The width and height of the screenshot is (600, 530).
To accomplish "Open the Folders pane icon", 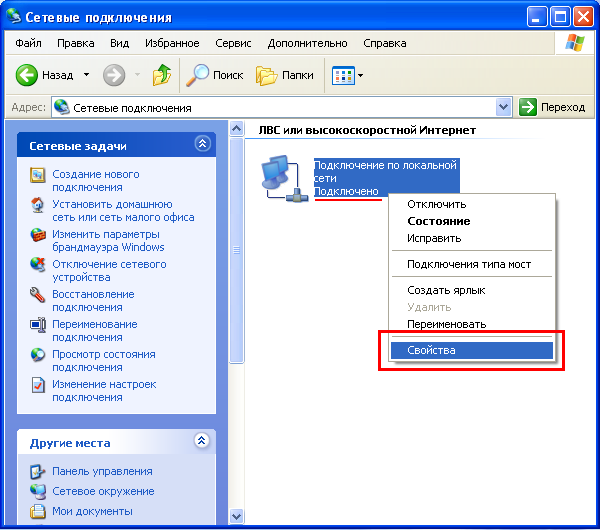I will pyautogui.click(x=266, y=75).
